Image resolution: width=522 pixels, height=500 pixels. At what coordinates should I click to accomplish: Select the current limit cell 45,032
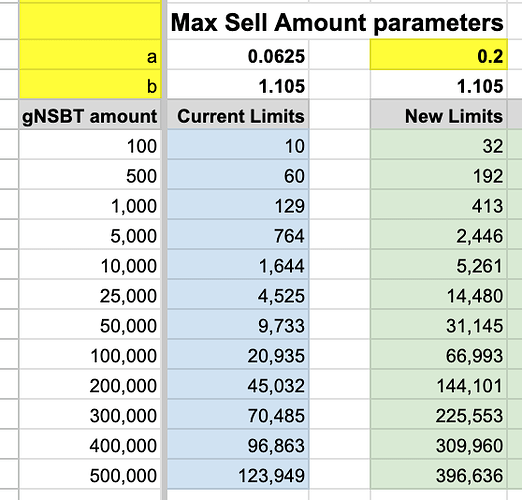tap(238, 384)
